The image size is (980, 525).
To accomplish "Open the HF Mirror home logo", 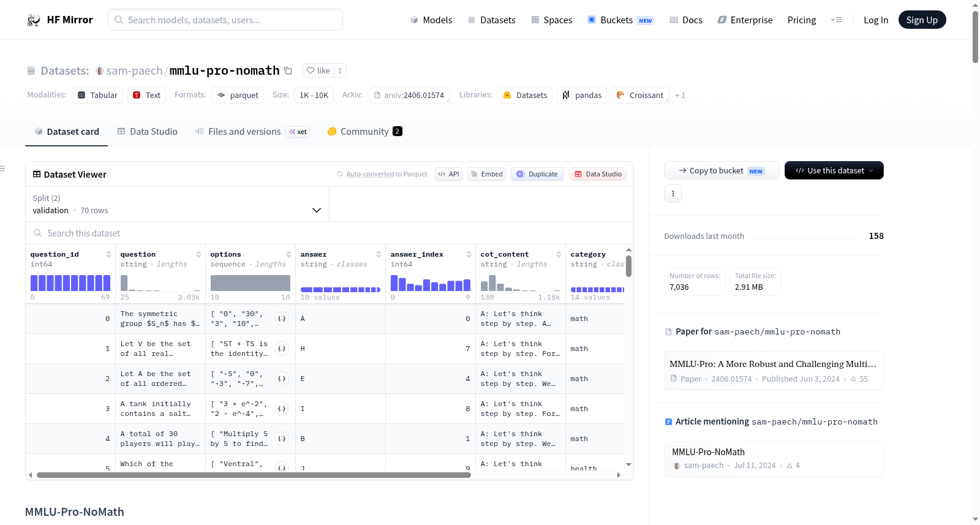I will click(60, 20).
